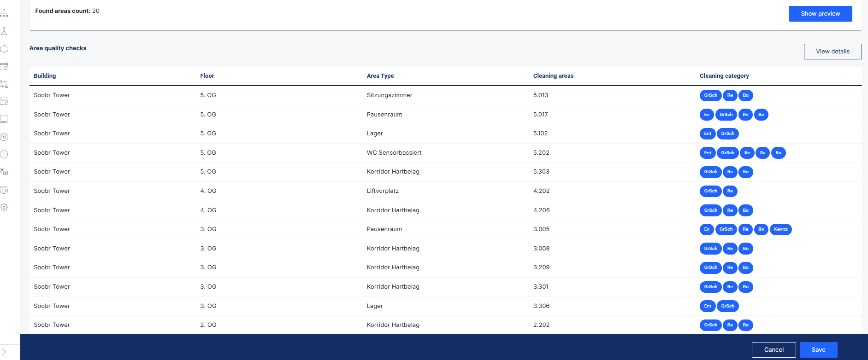Open the certificate document sidebar icon
868x360 pixels.
point(4,101)
